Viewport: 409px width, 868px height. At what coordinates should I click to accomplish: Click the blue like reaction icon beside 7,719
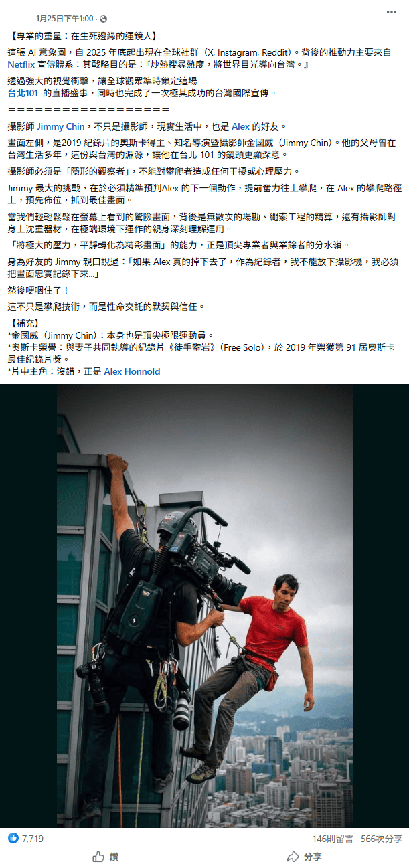pos(13,838)
